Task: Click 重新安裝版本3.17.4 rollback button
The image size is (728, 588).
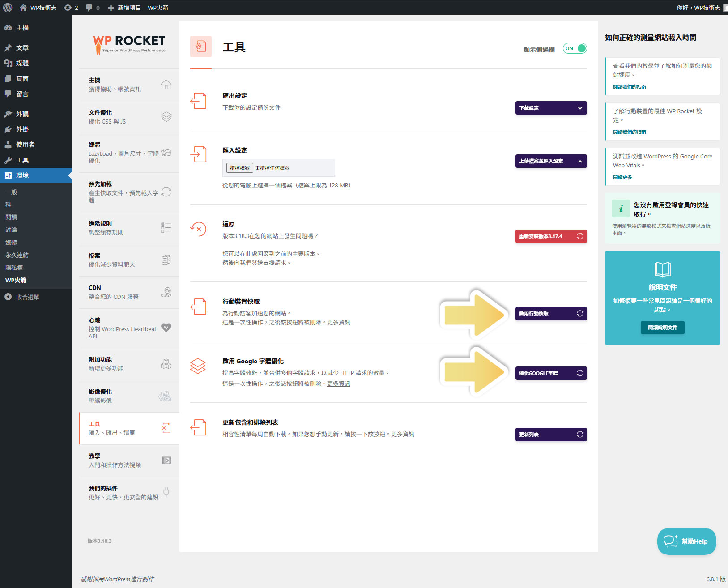Action: (x=551, y=236)
